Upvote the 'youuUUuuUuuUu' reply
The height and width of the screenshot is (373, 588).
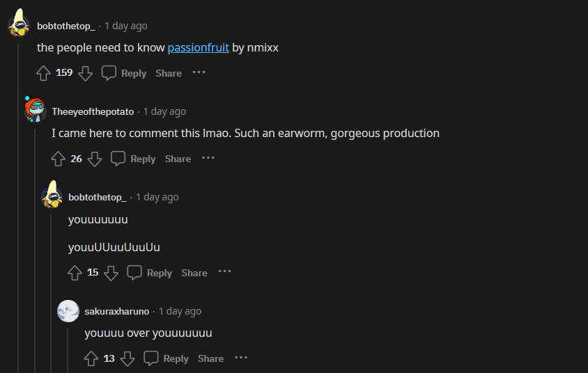75,273
